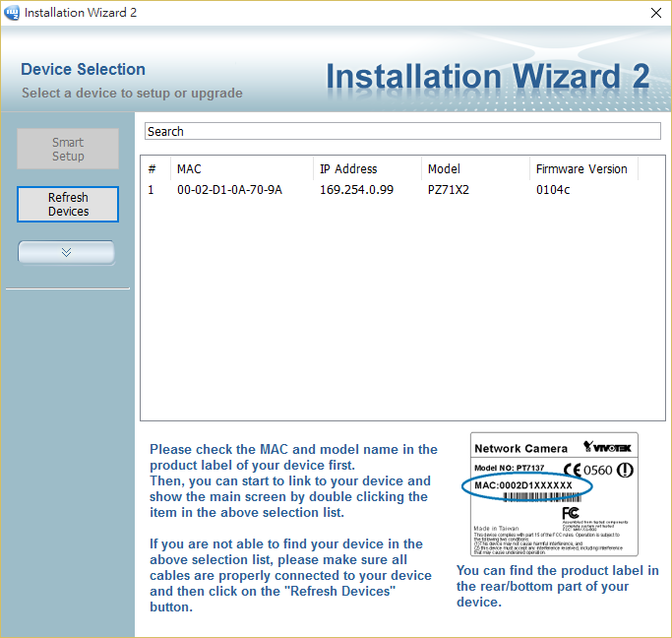This screenshot has height=638, width=672.
Task: Focus the Search input field
Action: (x=402, y=131)
